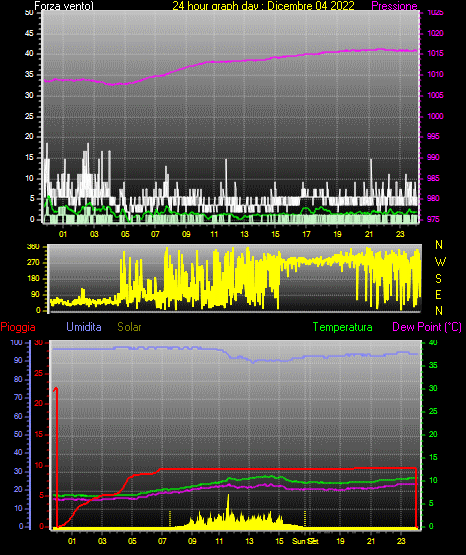Screen dimensions: 466x555
Task: Click hour "13" under the wind speed graph
Action: 244,234
